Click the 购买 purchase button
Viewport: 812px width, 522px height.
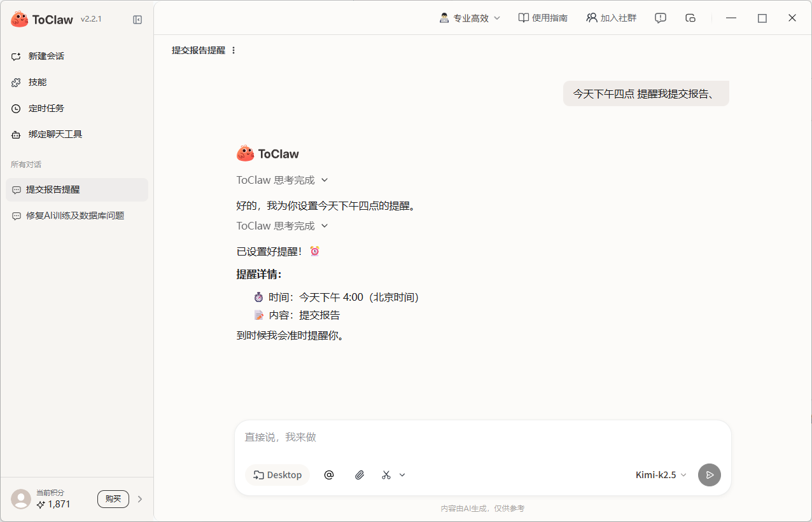tap(113, 499)
